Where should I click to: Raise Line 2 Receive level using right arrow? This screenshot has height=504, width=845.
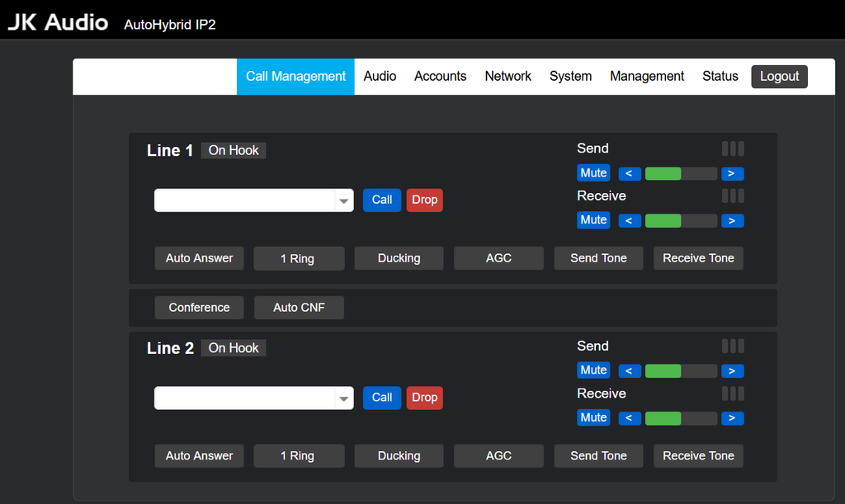pos(732,418)
